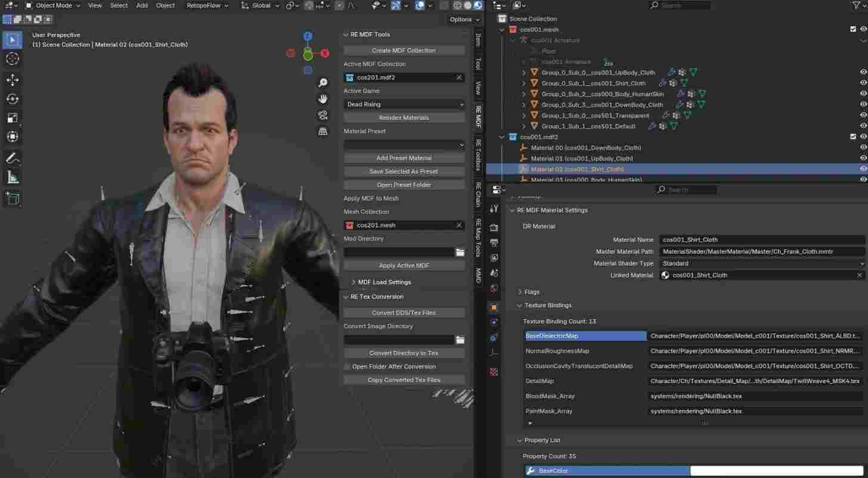The width and height of the screenshot is (868, 478).
Task: Switch to the RE Chain sidebar tab
Action: coord(478,195)
